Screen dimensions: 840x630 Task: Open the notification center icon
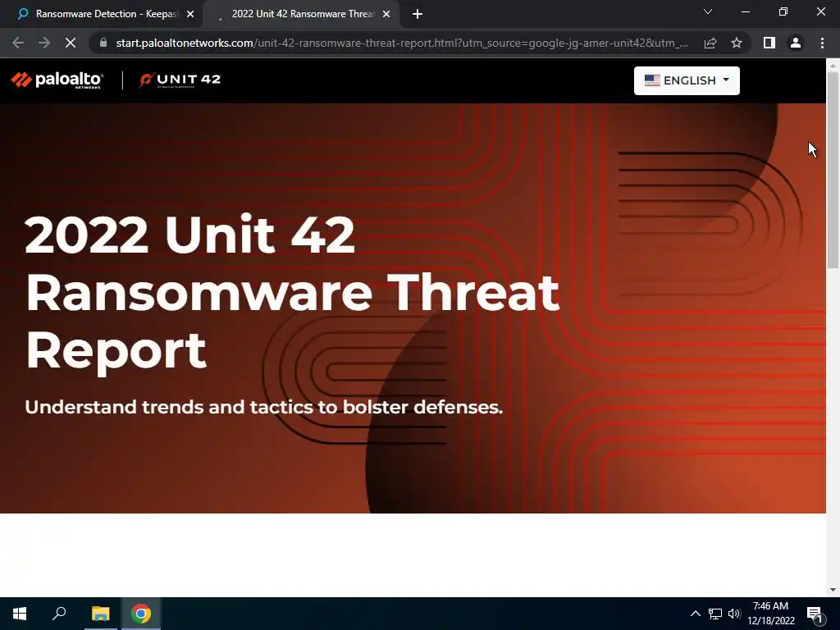click(x=815, y=614)
